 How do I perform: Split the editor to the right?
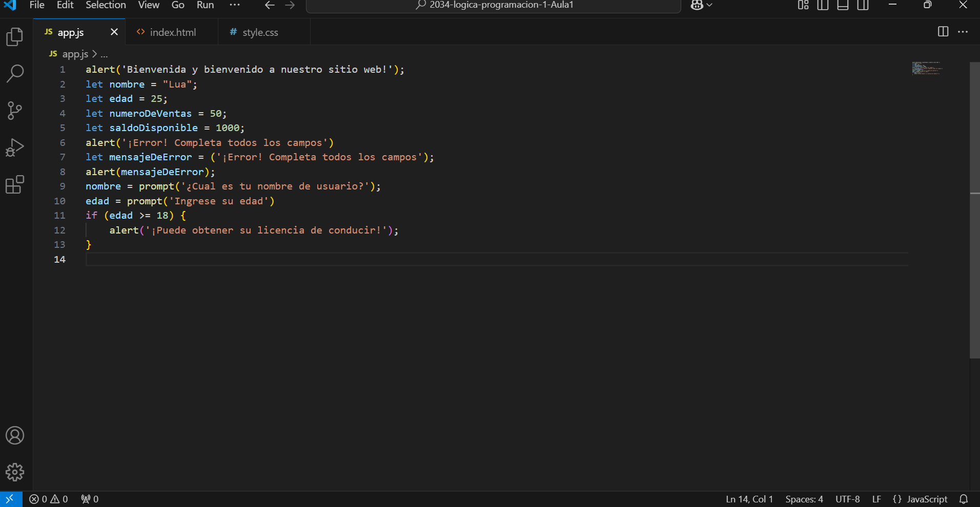click(943, 32)
